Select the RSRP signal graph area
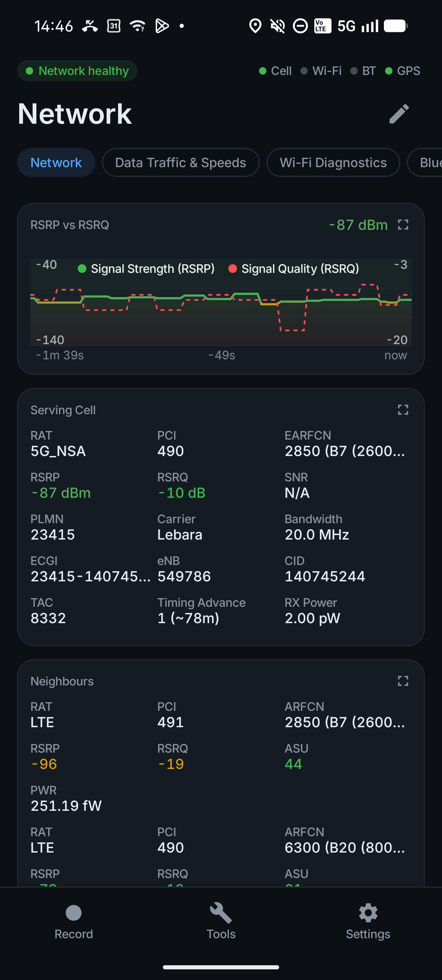442x980 pixels. click(x=221, y=302)
